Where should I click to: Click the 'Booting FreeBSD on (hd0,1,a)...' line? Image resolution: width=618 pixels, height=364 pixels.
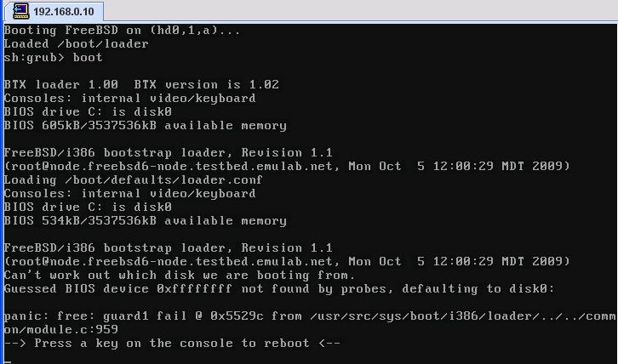coord(122,31)
